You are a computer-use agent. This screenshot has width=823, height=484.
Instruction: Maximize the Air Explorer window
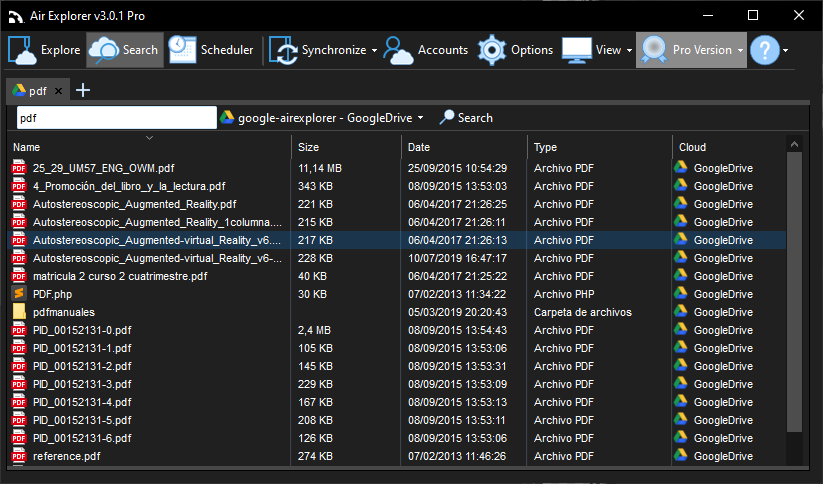coord(753,15)
